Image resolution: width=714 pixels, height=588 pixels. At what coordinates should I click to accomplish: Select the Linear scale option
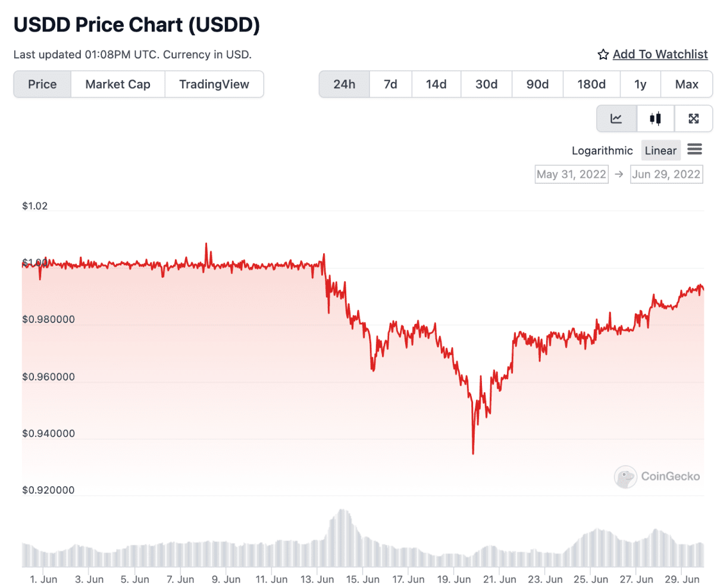(660, 150)
